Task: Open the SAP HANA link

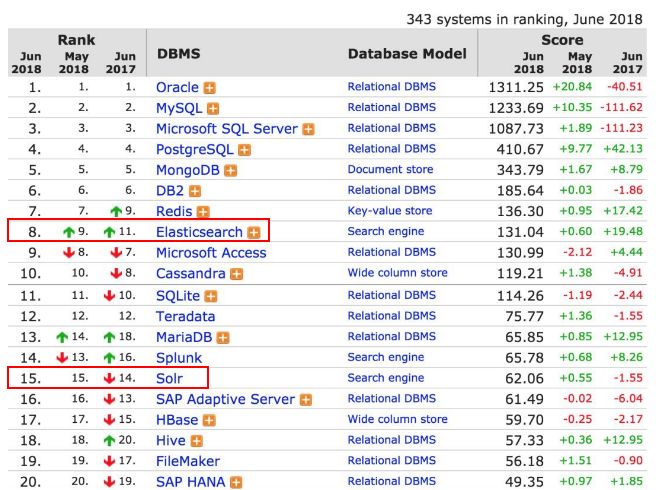Action: (x=191, y=482)
